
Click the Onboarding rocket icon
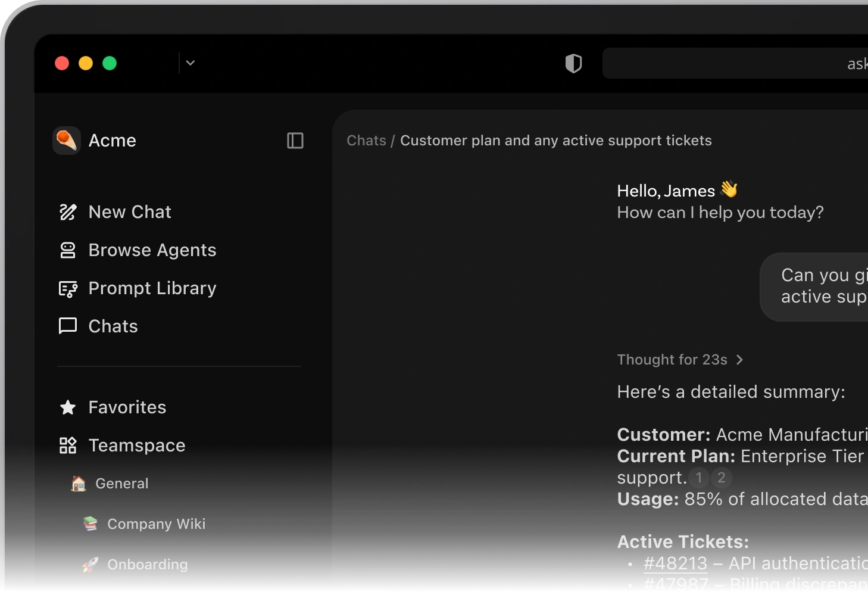tap(90, 564)
